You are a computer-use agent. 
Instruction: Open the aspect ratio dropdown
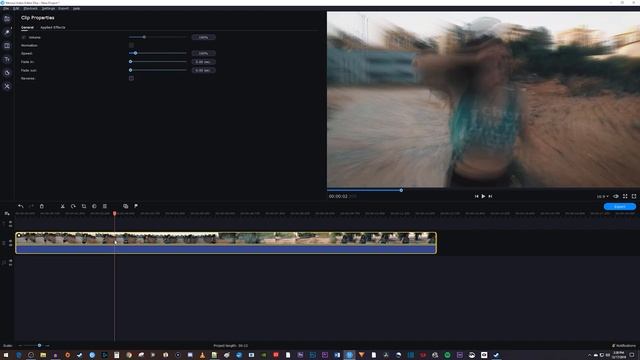point(602,196)
